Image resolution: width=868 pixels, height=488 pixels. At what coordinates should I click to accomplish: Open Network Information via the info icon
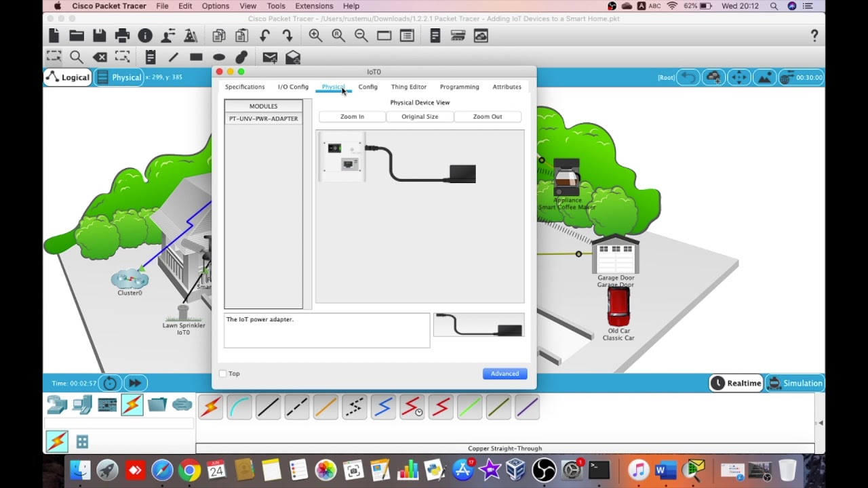pos(145,36)
